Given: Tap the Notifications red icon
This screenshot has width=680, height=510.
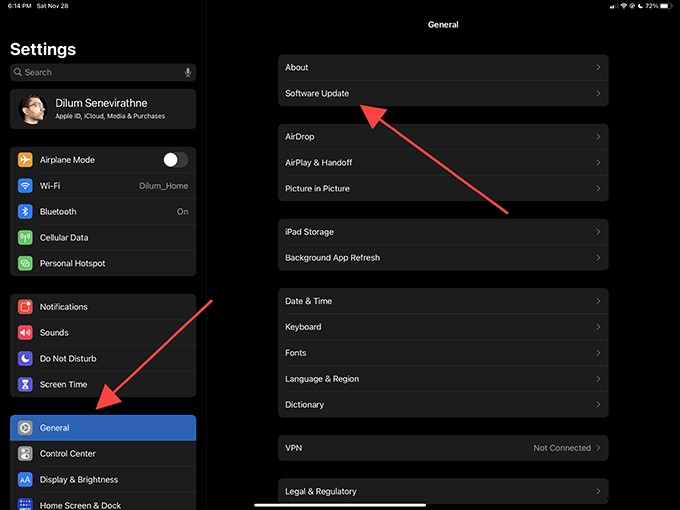Looking at the screenshot, I should (25, 307).
